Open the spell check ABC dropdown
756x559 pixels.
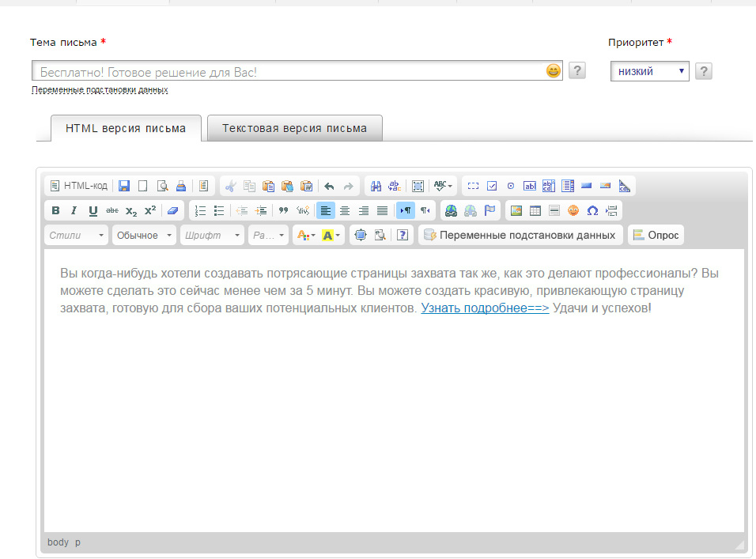(443, 186)
